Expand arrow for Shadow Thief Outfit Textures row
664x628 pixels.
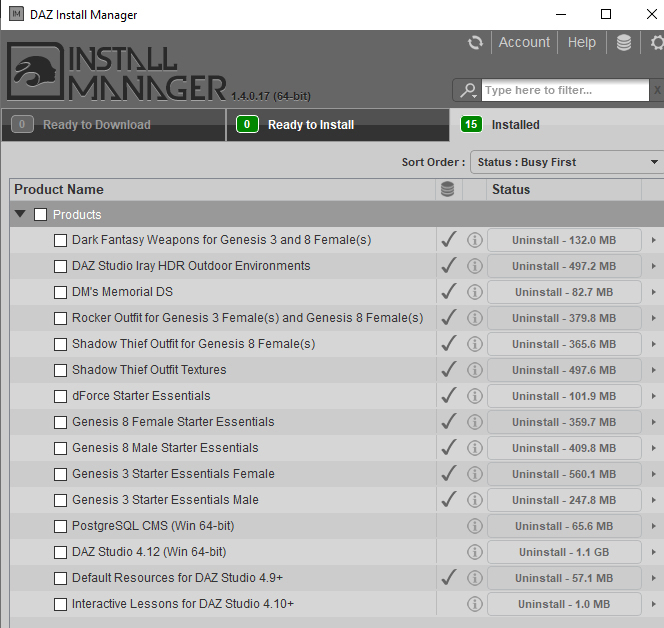(653, 370)
